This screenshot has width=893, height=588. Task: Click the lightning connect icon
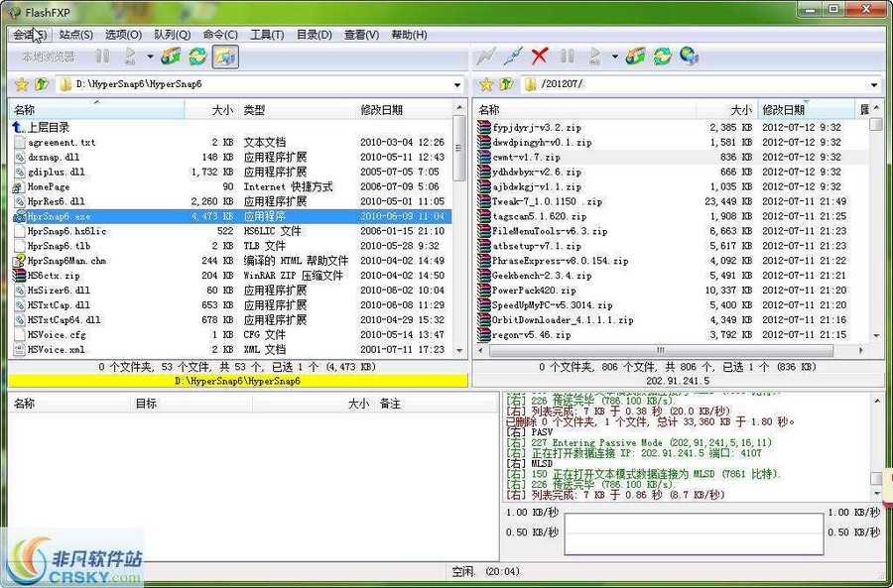[x=486, y=56]
